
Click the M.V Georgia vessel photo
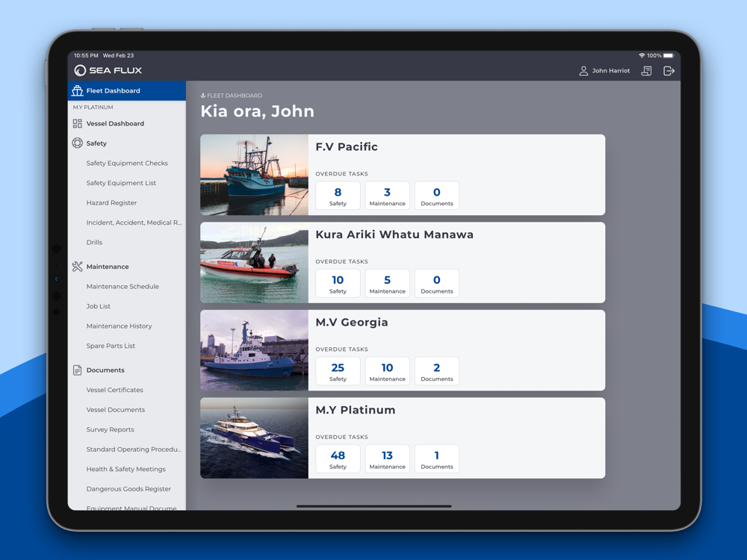(255, 350)
